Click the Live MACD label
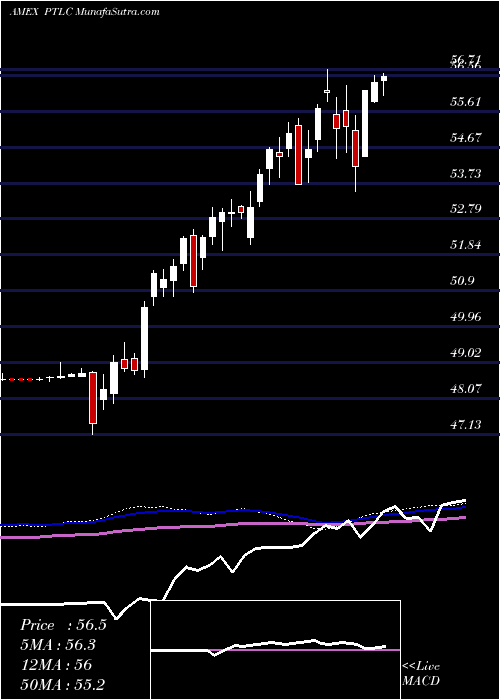 click(421, 674)
